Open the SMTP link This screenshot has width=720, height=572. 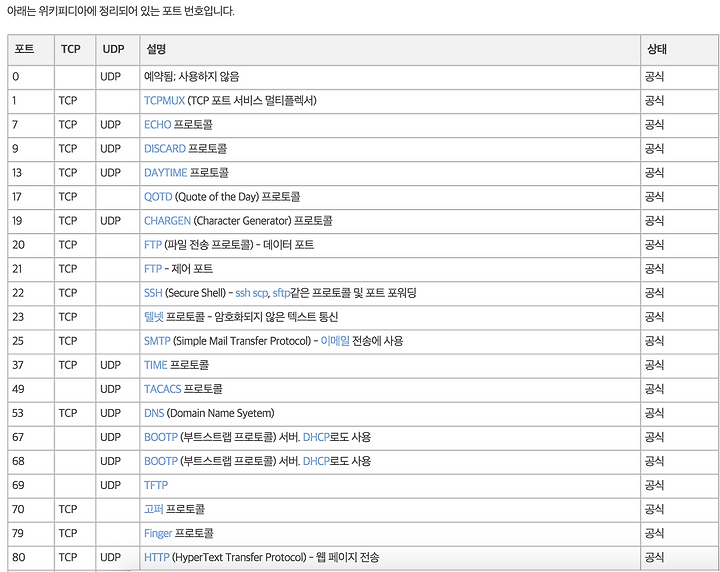(157, 341)
